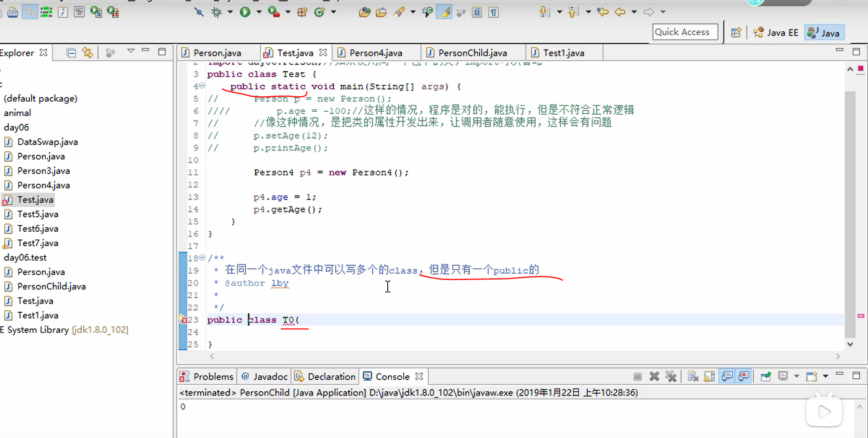Click the Clear Console icon

coord(693,376)
